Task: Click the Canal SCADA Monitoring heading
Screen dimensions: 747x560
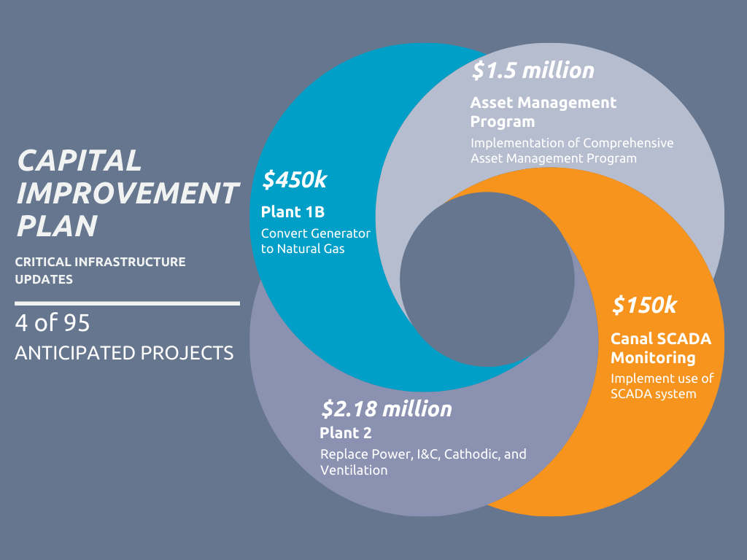Action: tap(660, 348)
